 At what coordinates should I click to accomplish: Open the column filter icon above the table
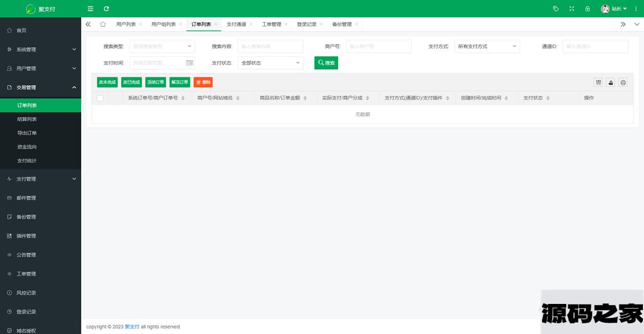tap(598, 82)
